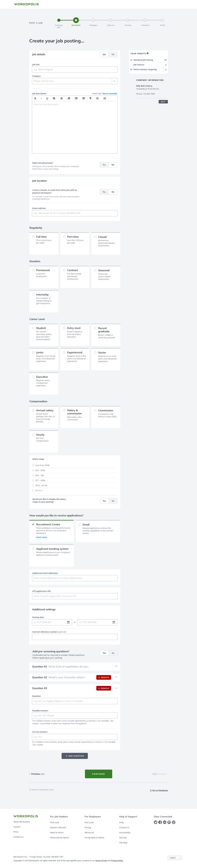Open the See an example link
Image resolution: width=197 pixels, height=868 pixels.
pyautogui.click(x=110, y=94)
